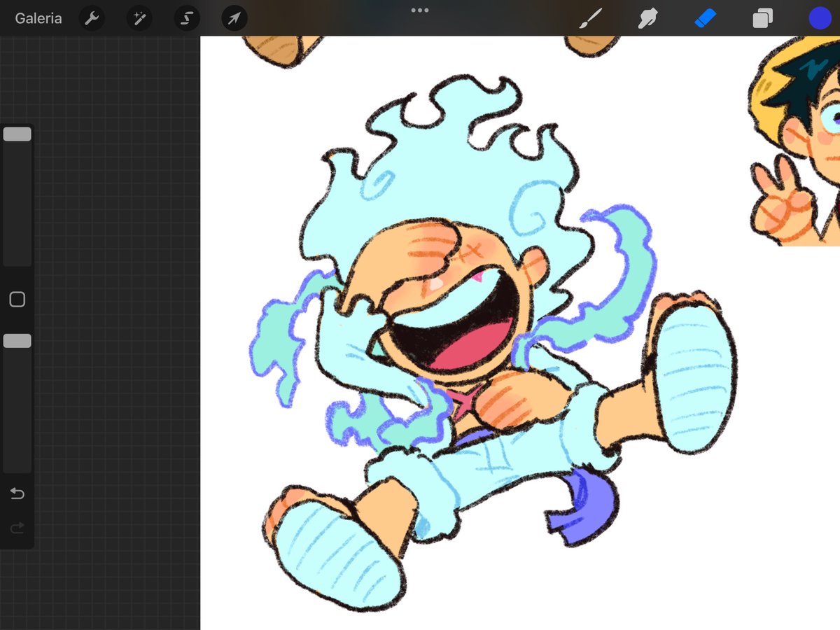Image resolution: width=840 pixels, height=630 pixels.
Task: Tap the straw-hat character at the top right
Action: tap(795, 140)
